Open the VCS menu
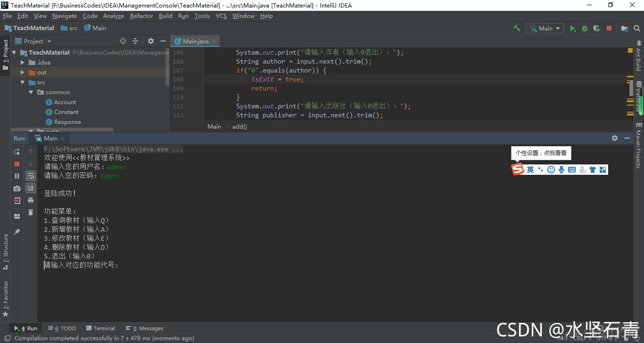The image size is (644, 343). click(221, 16)
